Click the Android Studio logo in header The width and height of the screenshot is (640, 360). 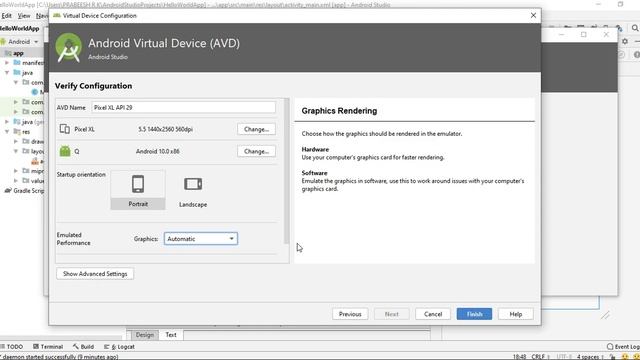[69, 47]
